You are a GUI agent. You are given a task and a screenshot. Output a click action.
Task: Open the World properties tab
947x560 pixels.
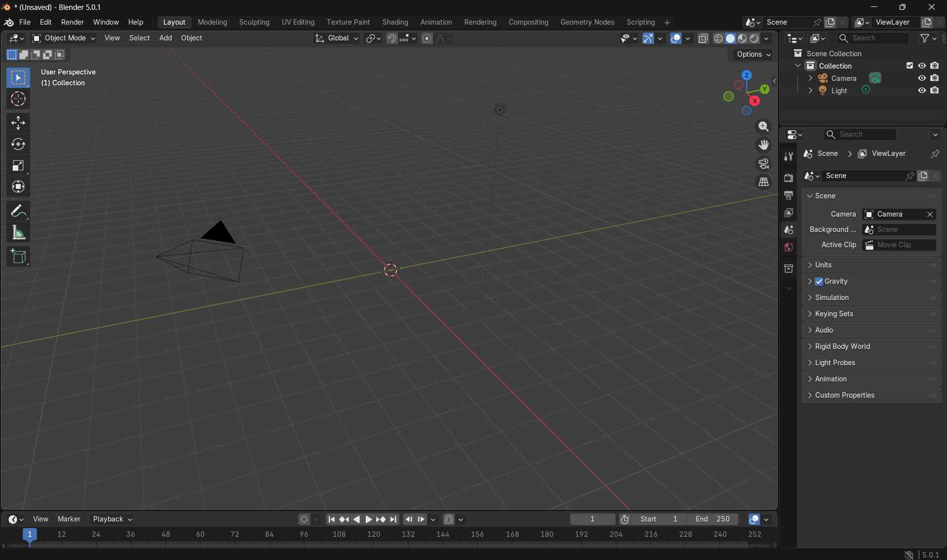788,247
